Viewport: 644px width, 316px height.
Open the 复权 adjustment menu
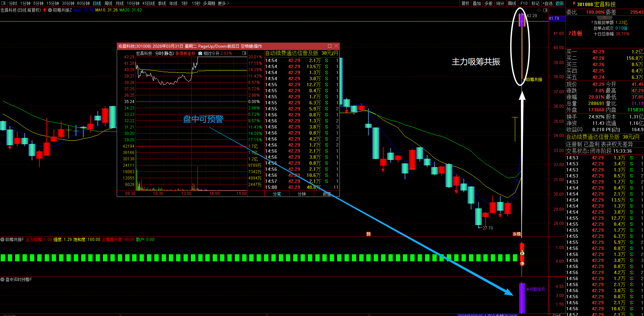click(x=466, y=3)
